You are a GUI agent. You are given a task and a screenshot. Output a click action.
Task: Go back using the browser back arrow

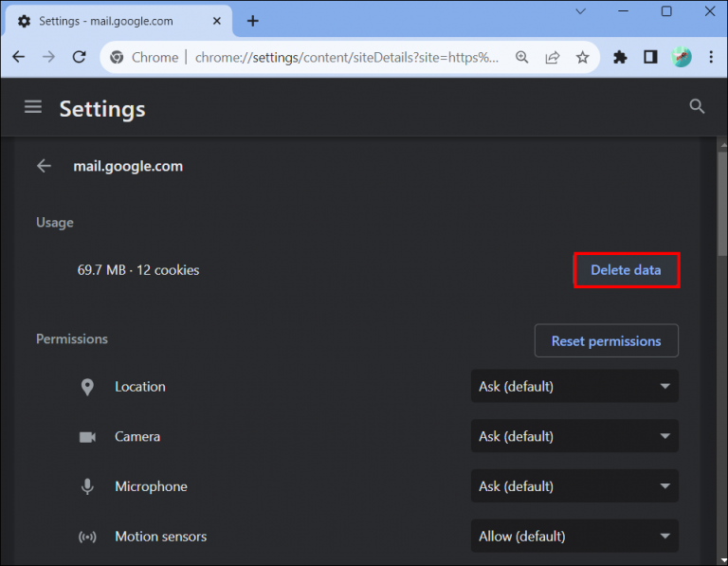19,57
